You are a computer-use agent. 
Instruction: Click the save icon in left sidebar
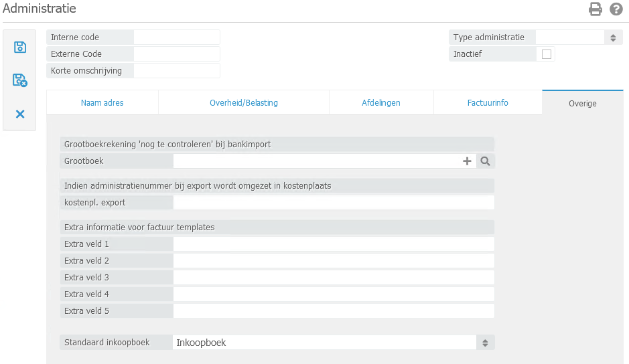click(20, 47)
